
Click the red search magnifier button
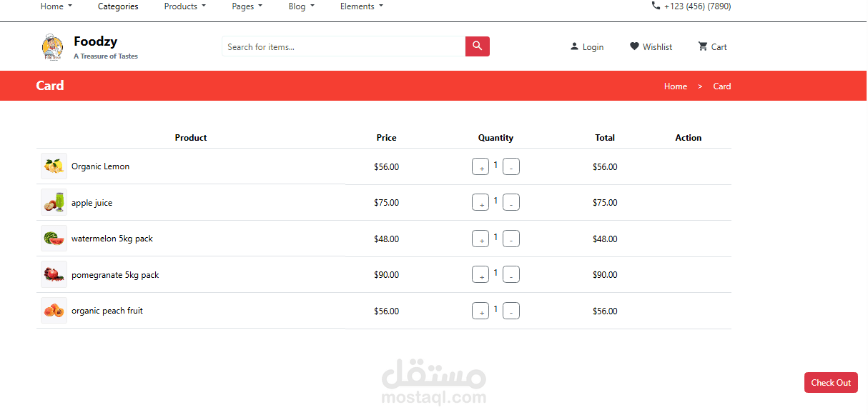[x=477, y=46]
